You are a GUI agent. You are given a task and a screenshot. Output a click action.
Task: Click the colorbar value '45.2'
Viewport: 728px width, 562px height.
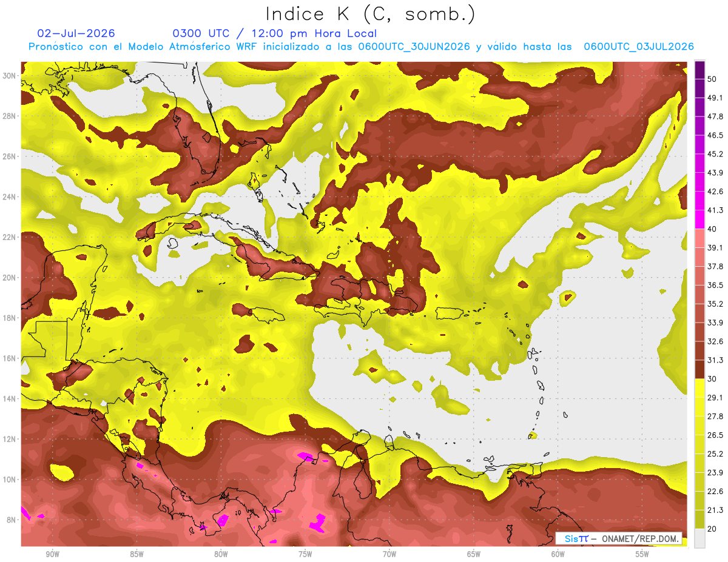tap(715, 153)
